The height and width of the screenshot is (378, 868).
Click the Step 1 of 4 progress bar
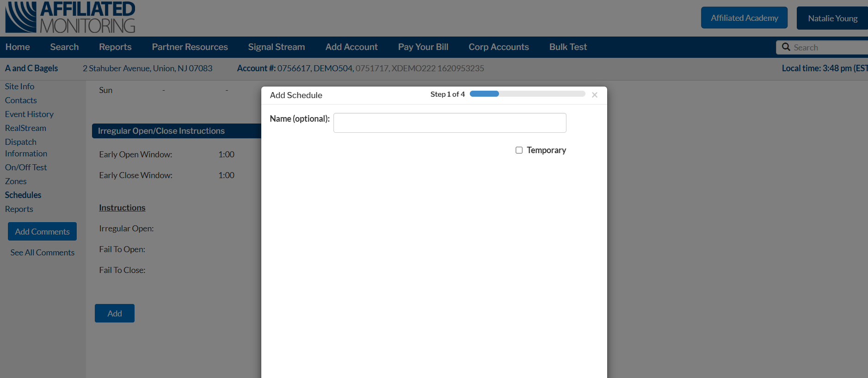click(527, 94)
